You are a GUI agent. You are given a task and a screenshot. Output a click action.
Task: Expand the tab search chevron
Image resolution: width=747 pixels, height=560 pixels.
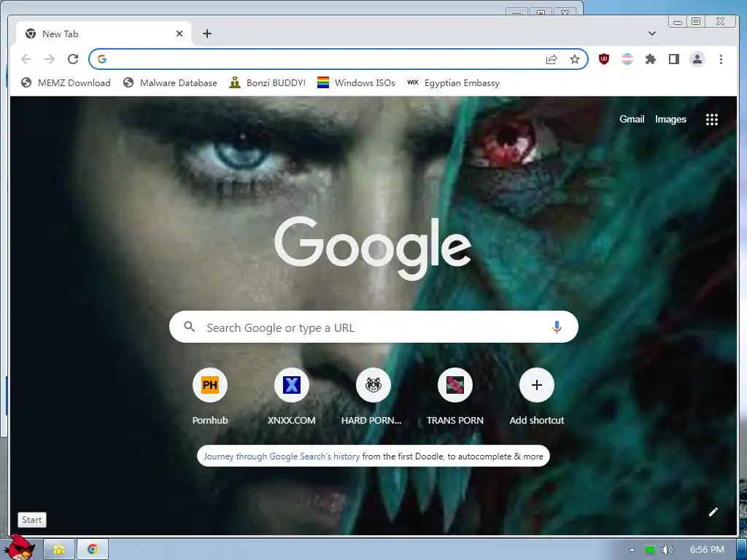(x=651, y=34)
